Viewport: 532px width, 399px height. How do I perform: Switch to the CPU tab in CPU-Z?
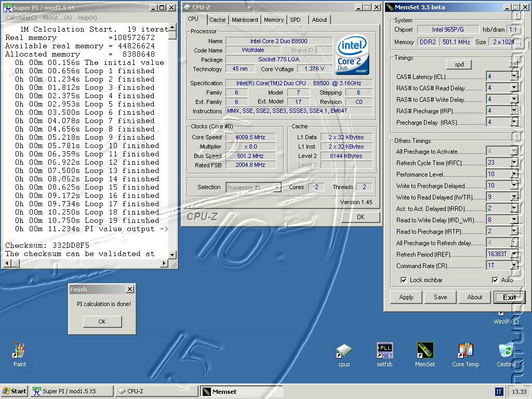(x=193, y=19)
